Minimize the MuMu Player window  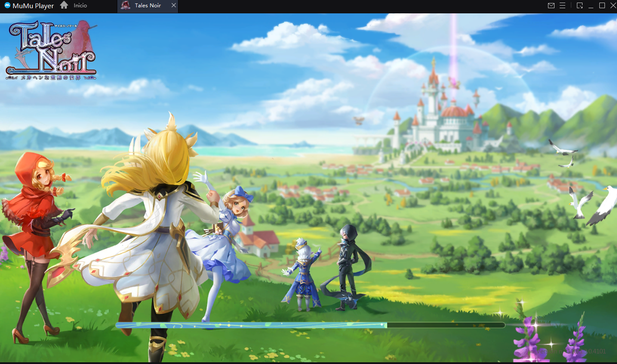[x=591, y=6]
